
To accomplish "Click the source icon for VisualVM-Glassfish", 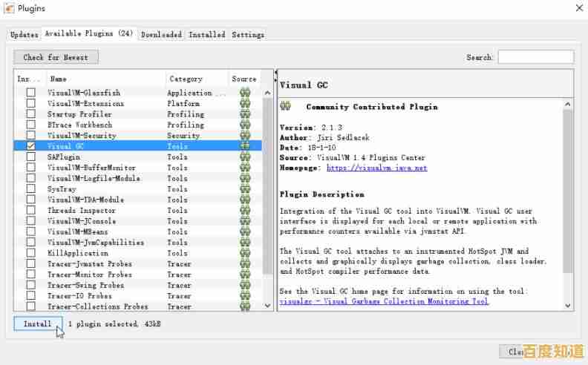I will 244,93.
